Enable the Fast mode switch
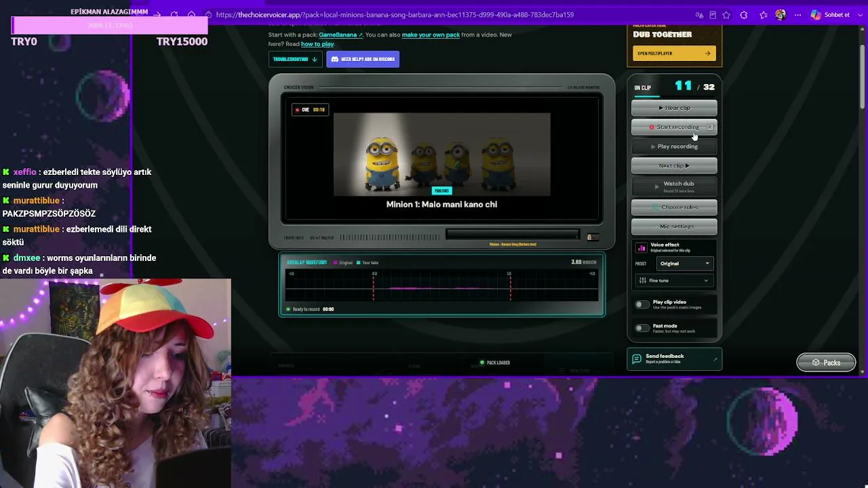868x488 pixels. coord(641,328)
